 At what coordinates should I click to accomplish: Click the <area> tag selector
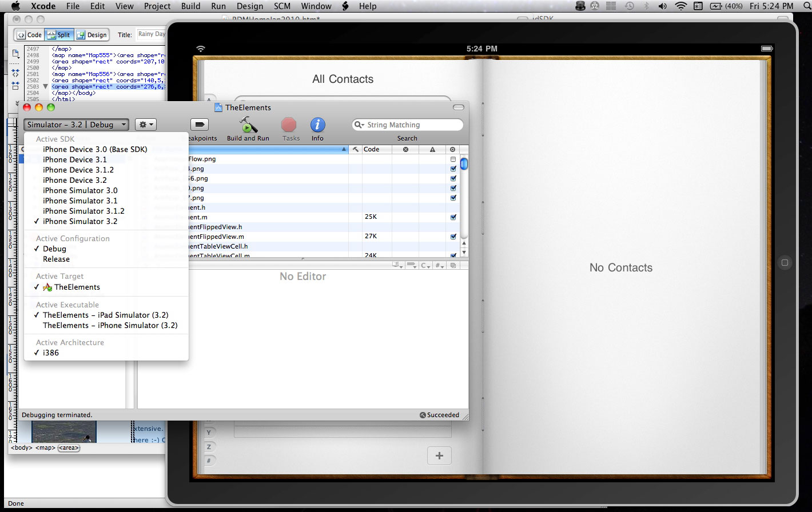click(x=69, y=448)
